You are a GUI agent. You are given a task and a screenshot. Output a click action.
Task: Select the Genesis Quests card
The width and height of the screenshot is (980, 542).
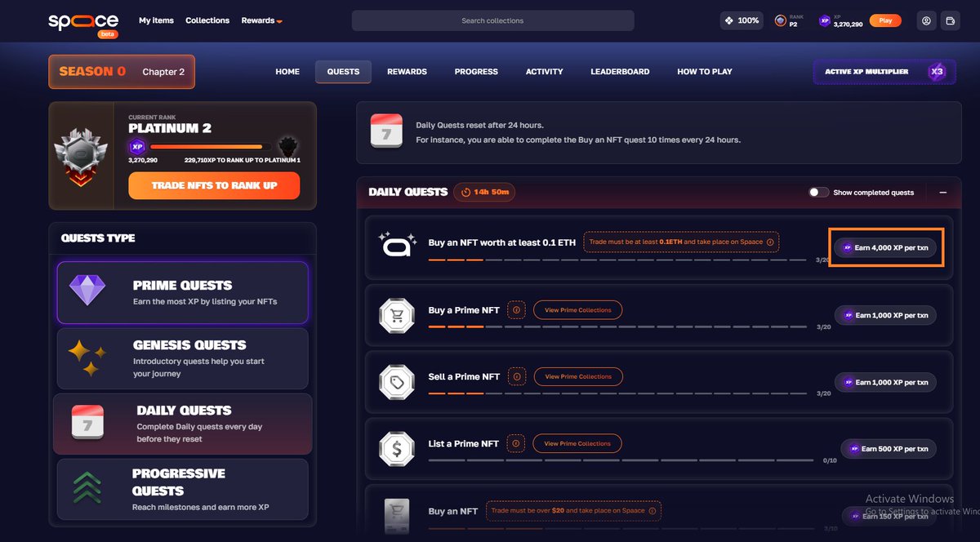(182, 358)
